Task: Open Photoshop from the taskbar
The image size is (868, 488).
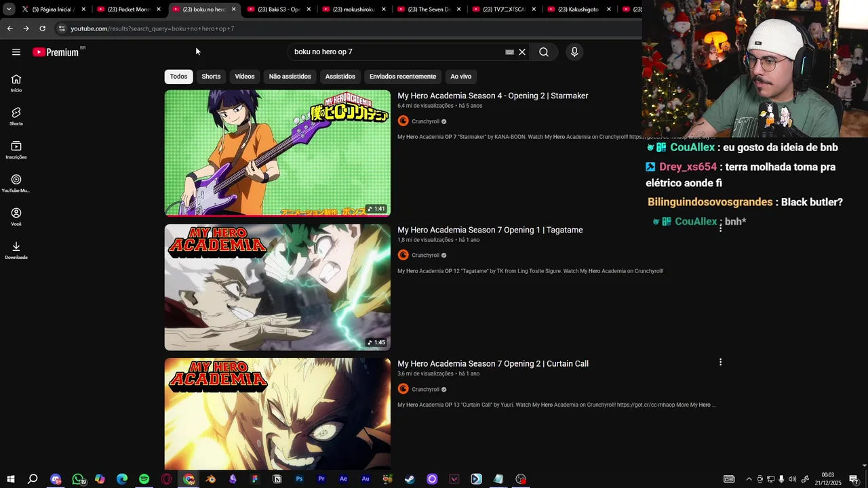Action: [x=299, y=479]
